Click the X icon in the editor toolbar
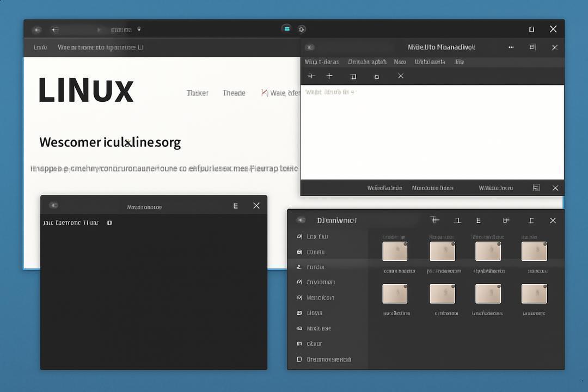Screen dimensions: 588x392 coord(401,76)
